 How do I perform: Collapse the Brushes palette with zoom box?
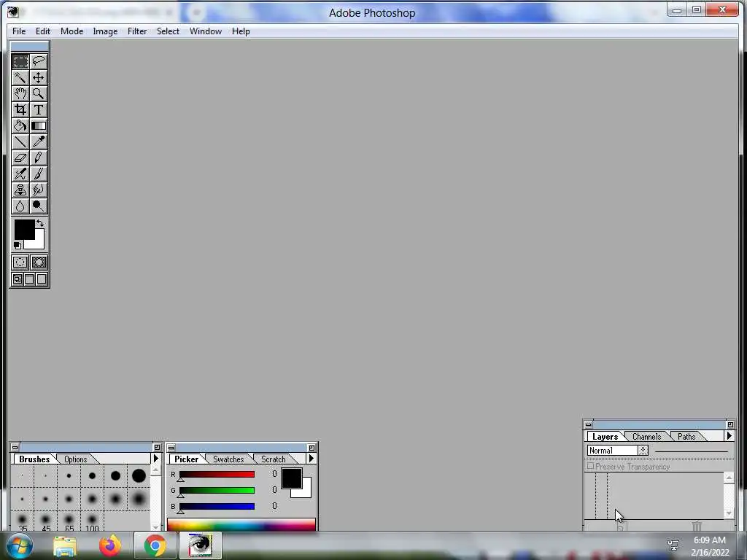pos(157,447)
